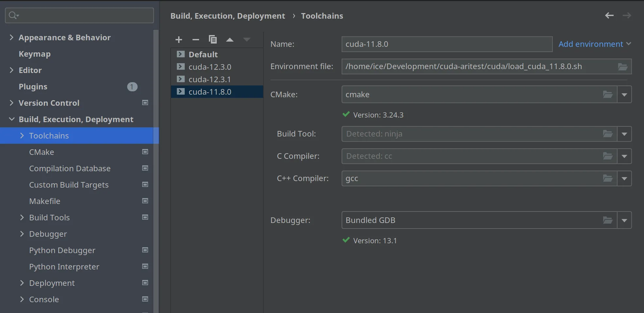Expand the Version Control section
This screenshot has height=313, width=644.
click(x=11, y=103)
